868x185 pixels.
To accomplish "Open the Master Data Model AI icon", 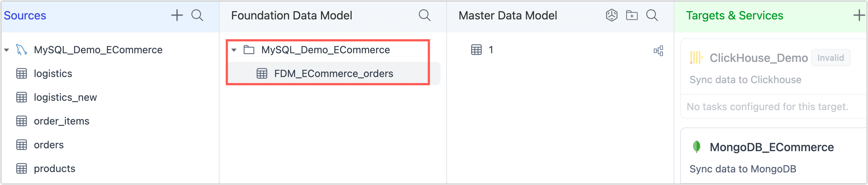I will tap(611, 15).
